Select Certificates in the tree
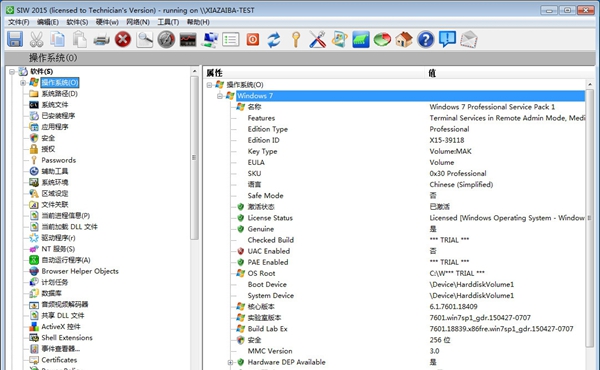The image size is (600, 370). pyautogui.click(x=59, y=360)
